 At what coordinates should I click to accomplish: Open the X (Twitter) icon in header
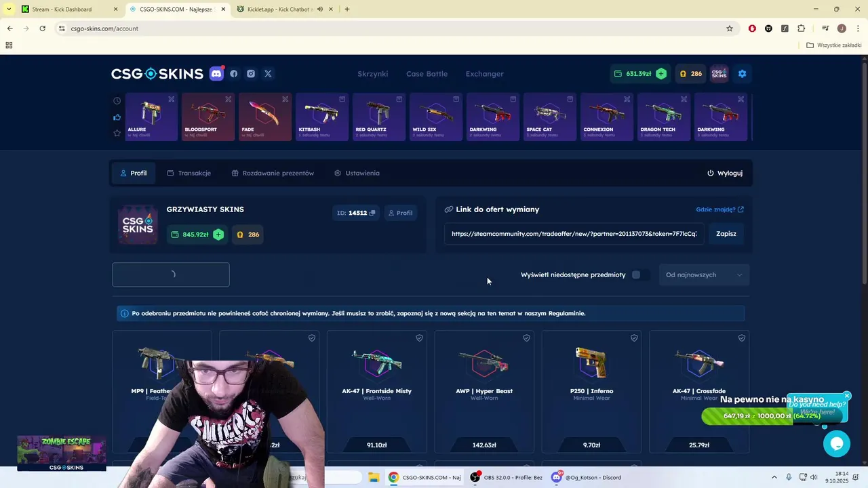[268, 74]
